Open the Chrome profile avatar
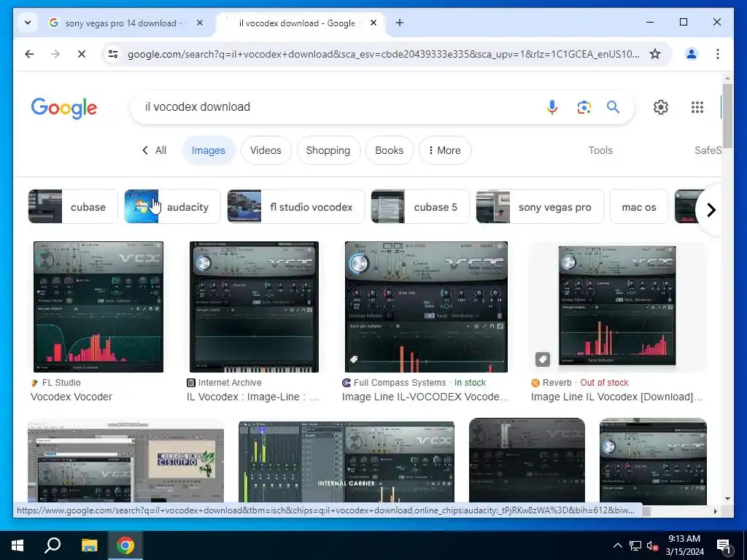 coord(692,54)
